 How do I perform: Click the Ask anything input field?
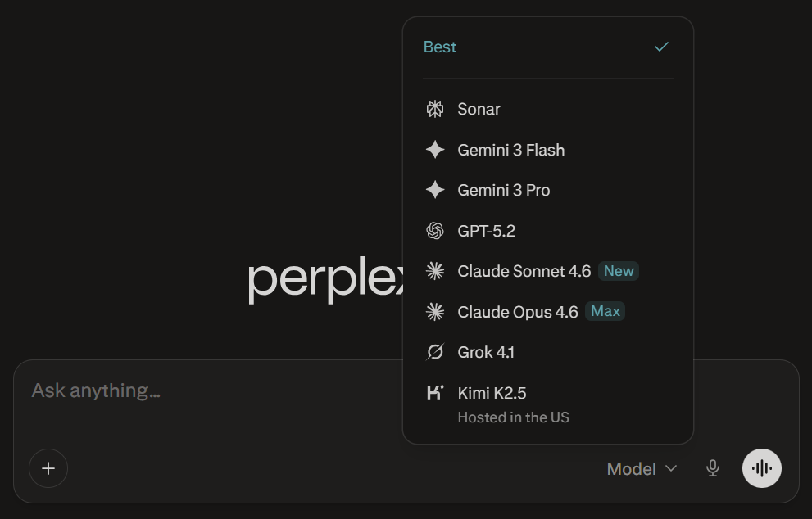[97, 390]
